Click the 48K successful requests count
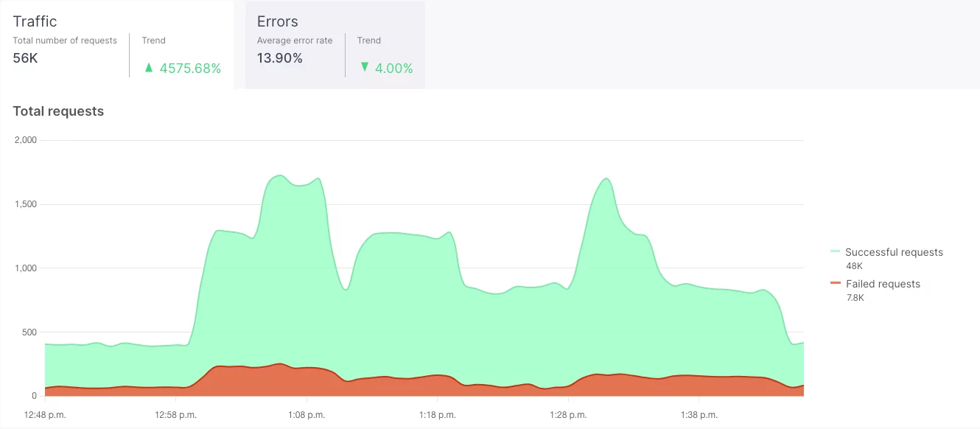 coord(853,266)
